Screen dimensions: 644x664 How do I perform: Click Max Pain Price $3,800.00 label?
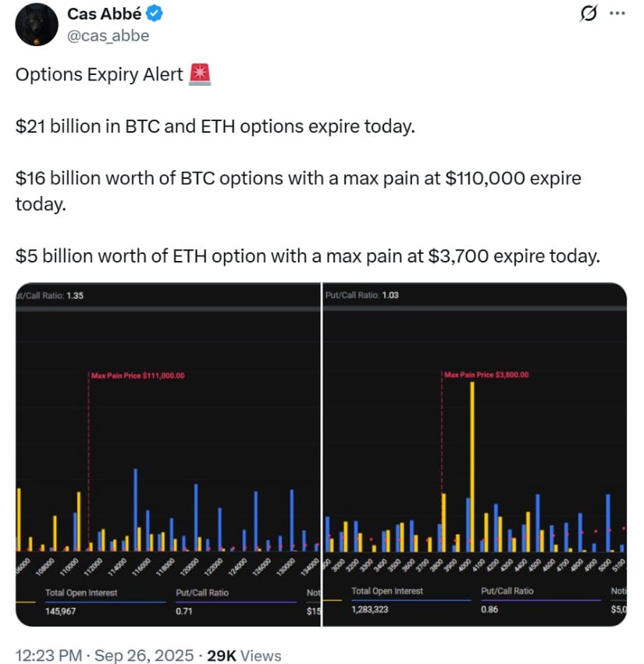pyautogui.click(x=486, y=375)
